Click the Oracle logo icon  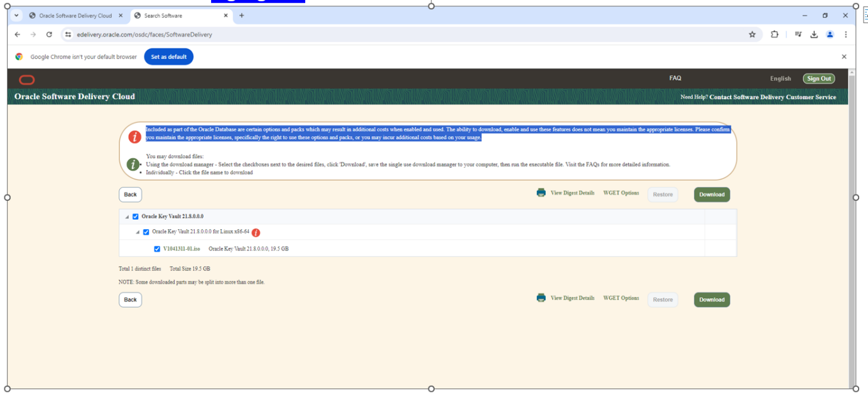(26, 80)
